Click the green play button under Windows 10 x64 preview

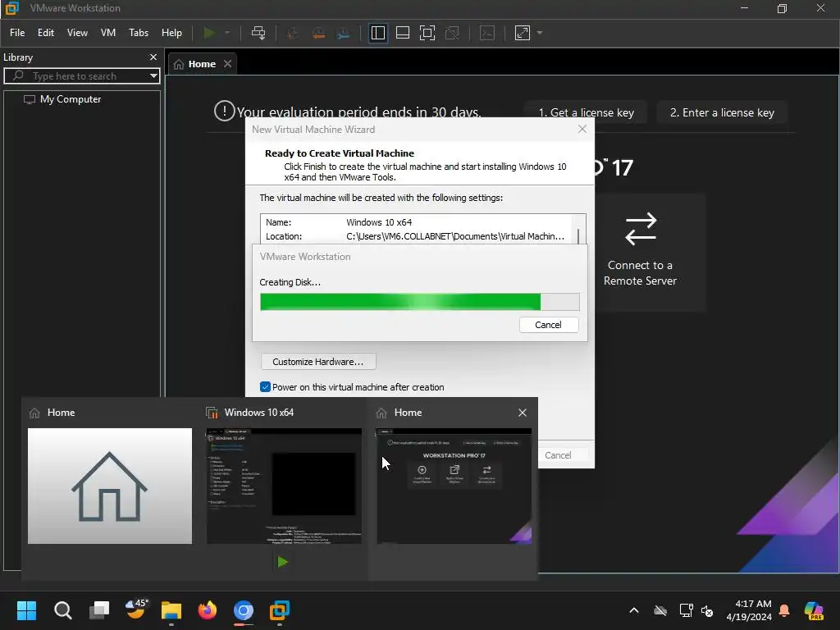coord(282,561)
